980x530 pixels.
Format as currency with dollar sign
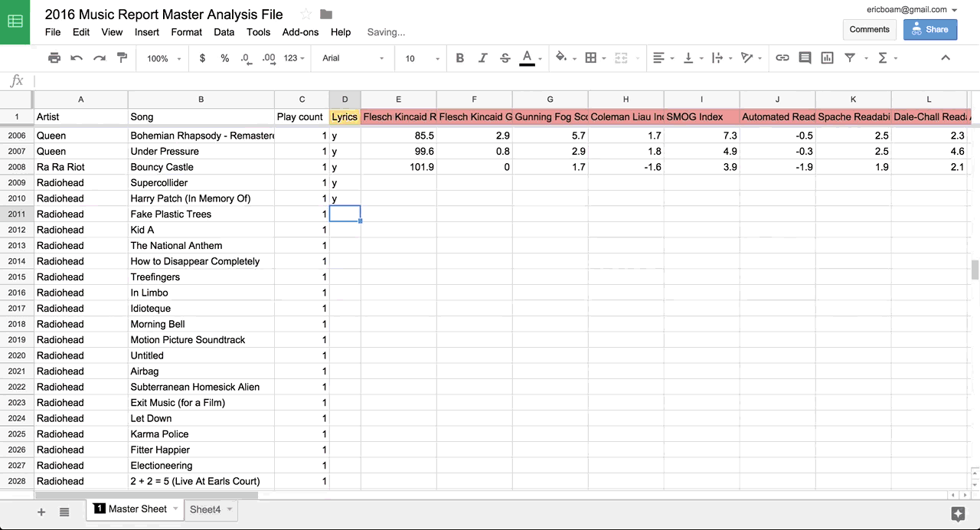click(x=202, y=58)
